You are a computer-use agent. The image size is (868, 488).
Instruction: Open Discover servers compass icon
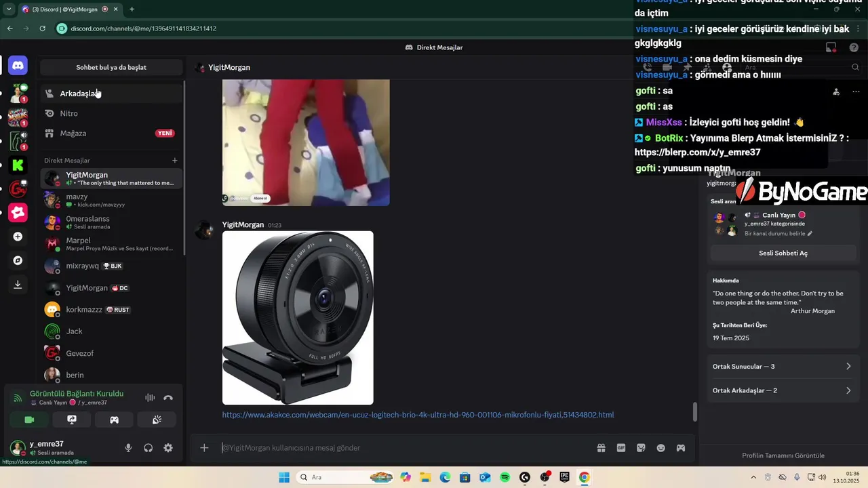18,260
